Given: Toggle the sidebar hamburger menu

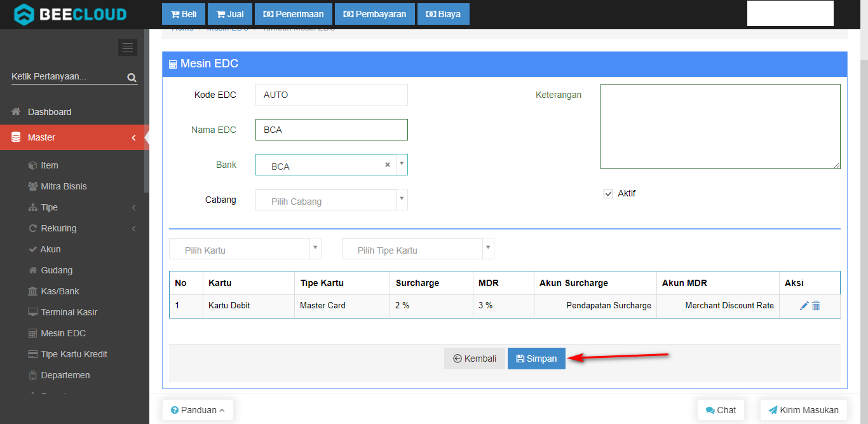Looking at the screenshot, I should (128, 47).
